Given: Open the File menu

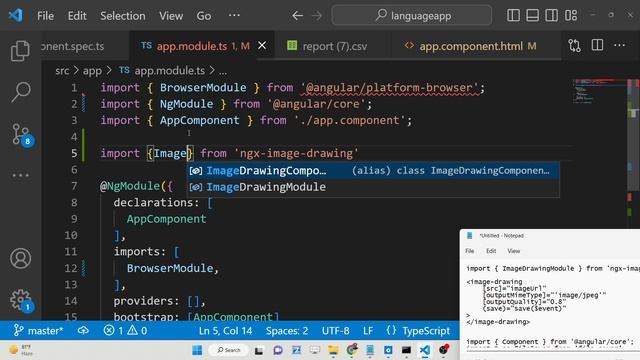Looking at the screenshot, I should click(45, 16).
